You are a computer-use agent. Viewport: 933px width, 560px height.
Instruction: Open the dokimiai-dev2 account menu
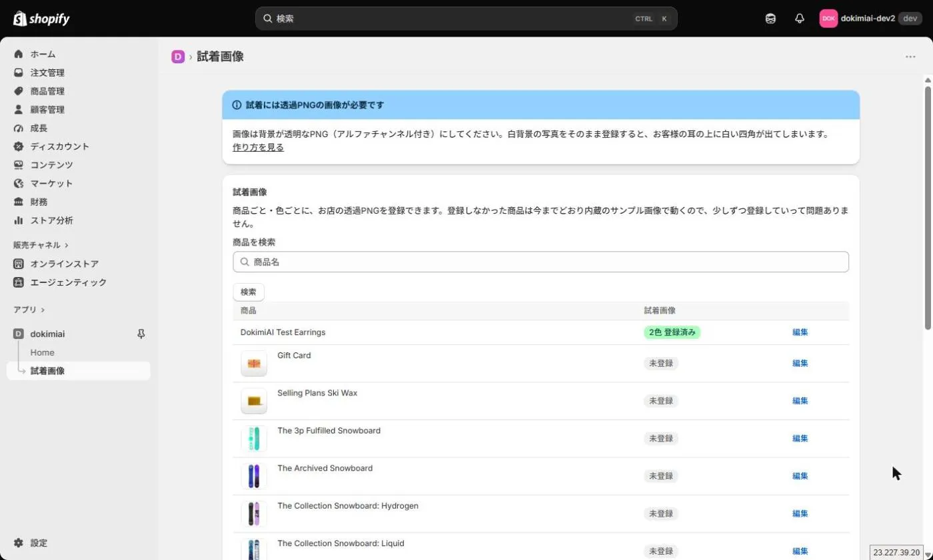coord(870,19)
